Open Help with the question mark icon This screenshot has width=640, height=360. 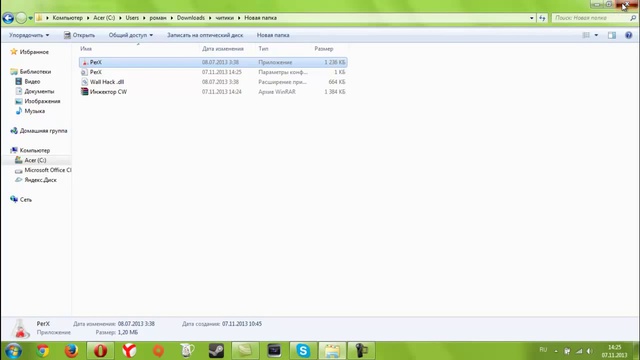[x=629, y=35]
